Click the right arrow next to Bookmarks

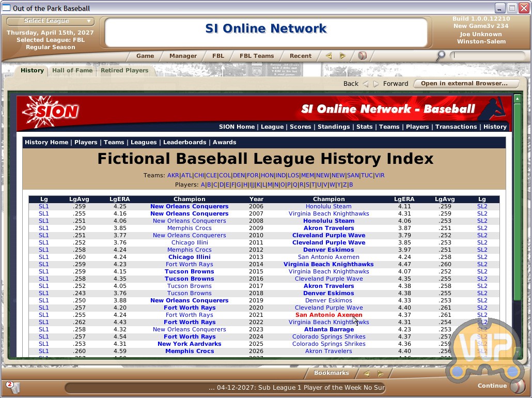pyautogui.click(x=380, y=373)
